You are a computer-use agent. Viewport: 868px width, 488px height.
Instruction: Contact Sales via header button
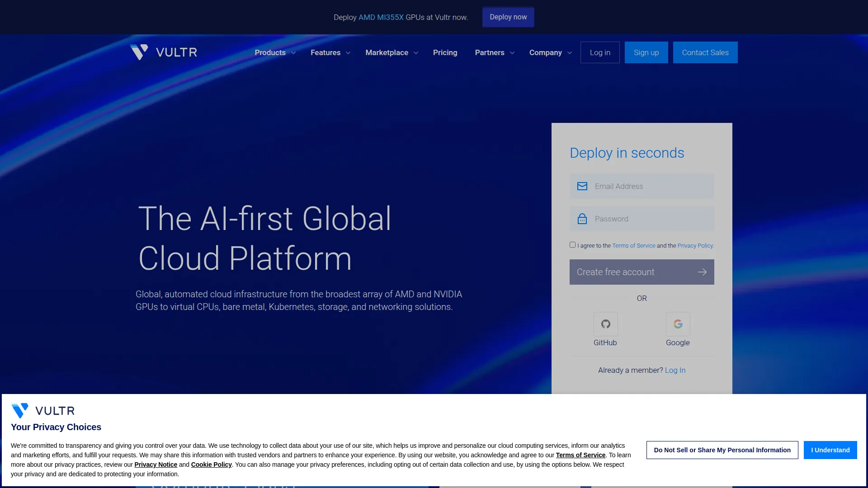(705, 52)
